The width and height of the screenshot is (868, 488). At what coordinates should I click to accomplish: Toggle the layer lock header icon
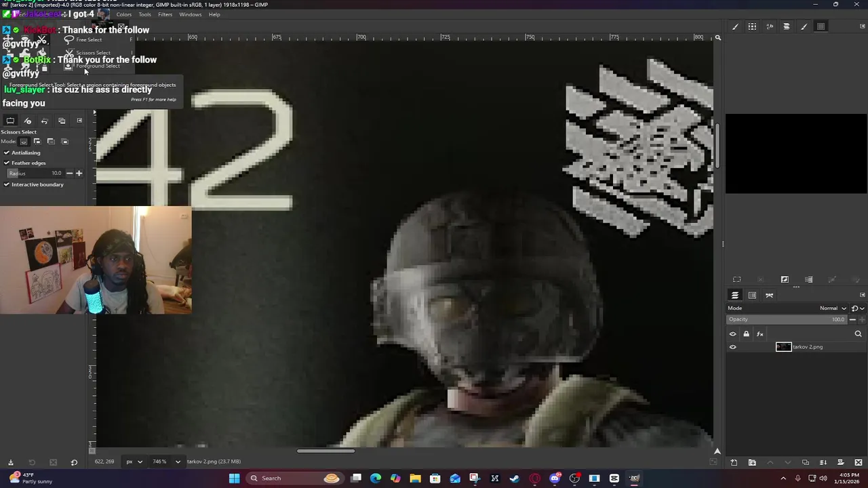point(747,333)
